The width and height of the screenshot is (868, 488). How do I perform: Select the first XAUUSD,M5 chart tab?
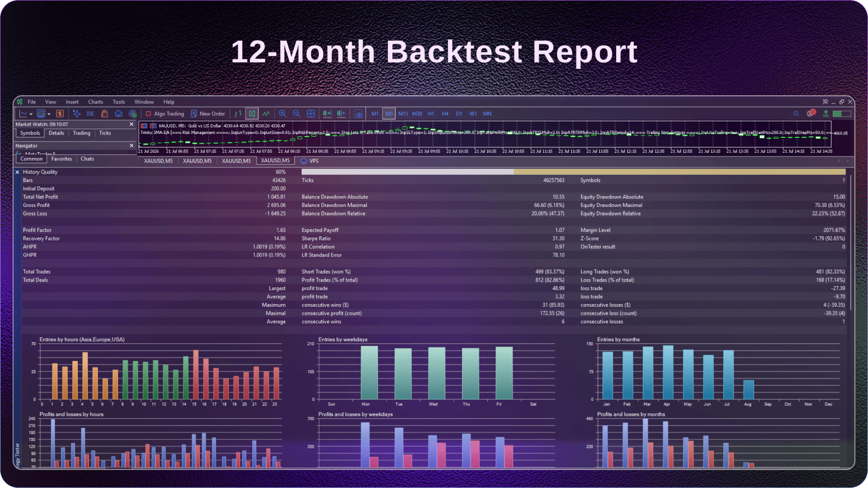pyautogui.click(x=158, y=161)
